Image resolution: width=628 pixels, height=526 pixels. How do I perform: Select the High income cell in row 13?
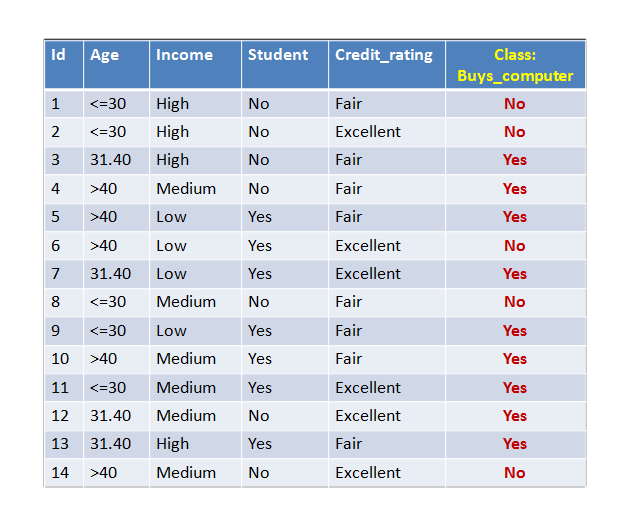click(195, 444)
